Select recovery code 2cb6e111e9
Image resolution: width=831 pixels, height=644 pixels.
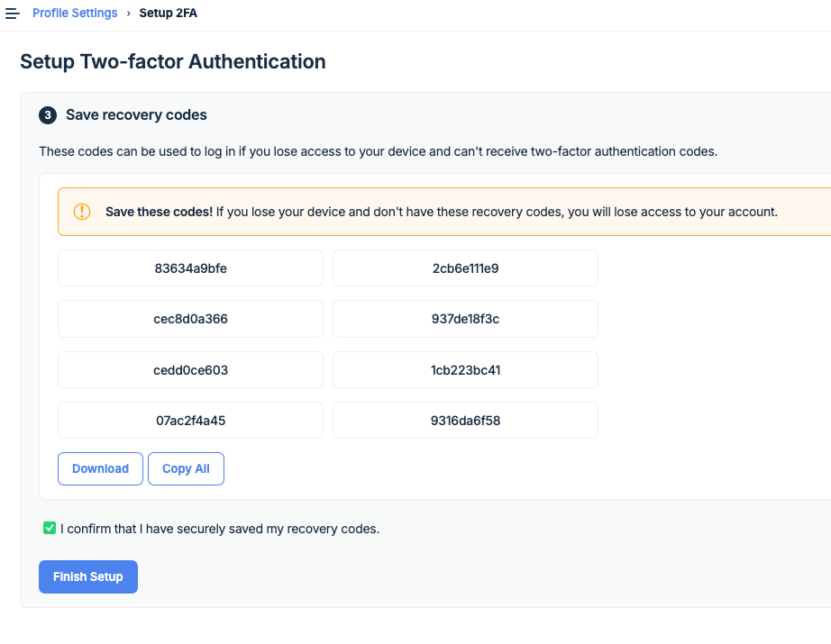pyautogui.click(x=465, y=268)
